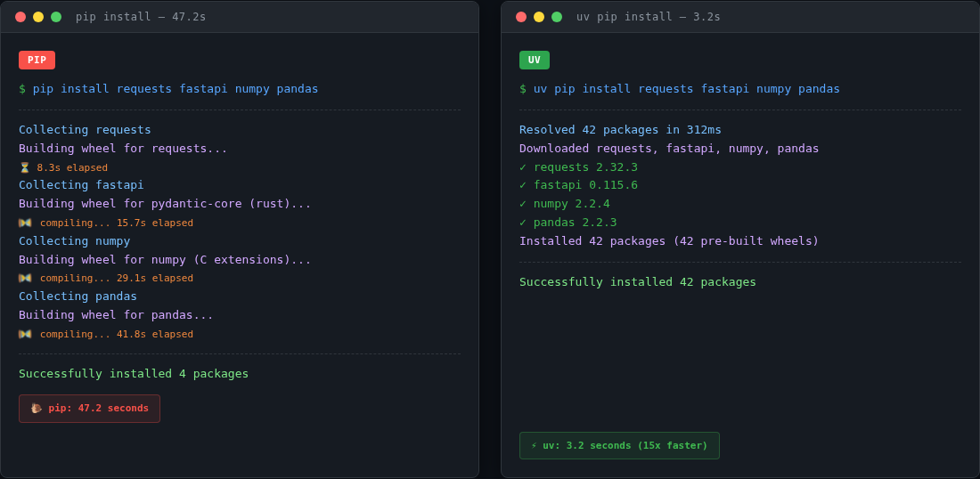
Task: Click the 'pip install — 47.2s' window title
Action: tap(141, 17)
